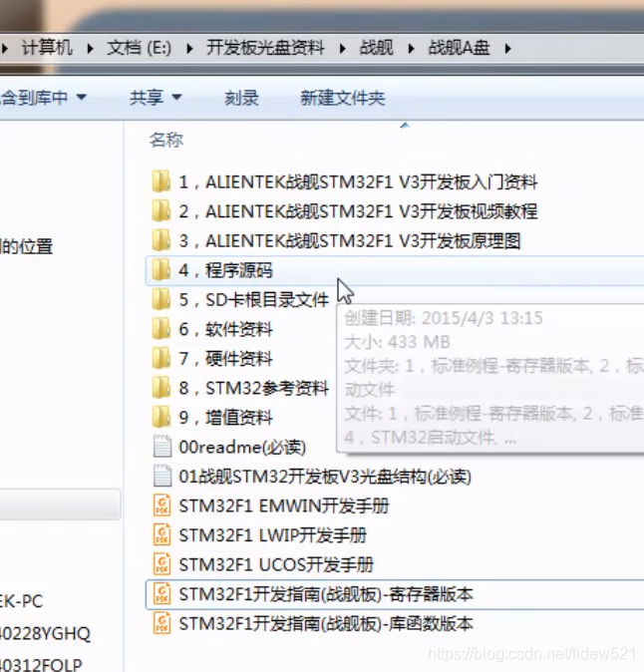Open breadcrumb arrow before 计算机
The height and width of the screenshot is (672, 644).
[x=5, y=49]
